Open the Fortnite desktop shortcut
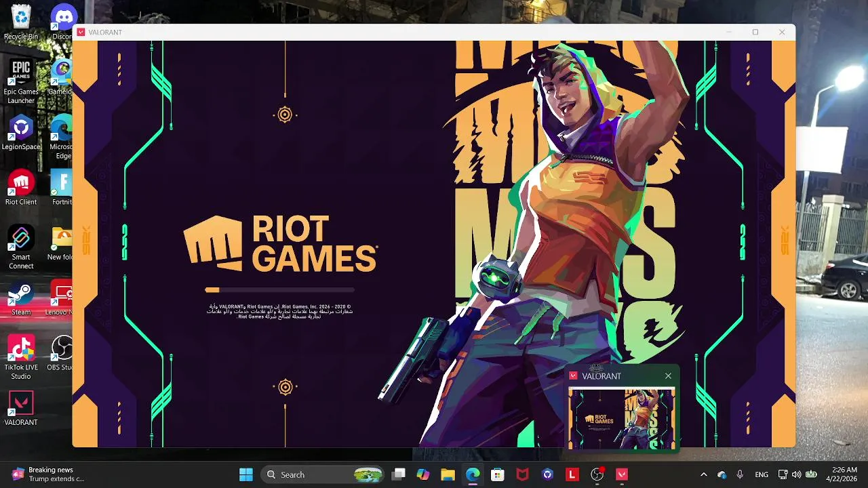This screenshot has height=488, width=868. coord(62,188)
